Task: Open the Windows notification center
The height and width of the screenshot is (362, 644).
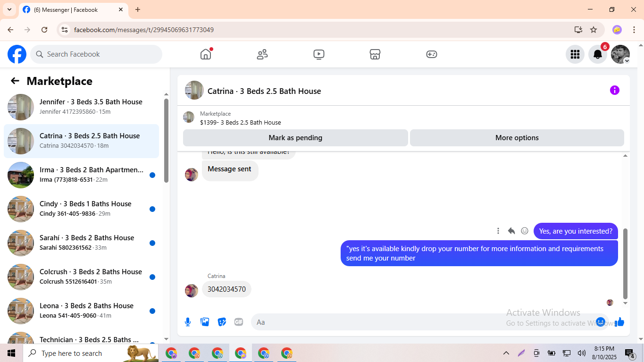Action: (x=630, y=354)
